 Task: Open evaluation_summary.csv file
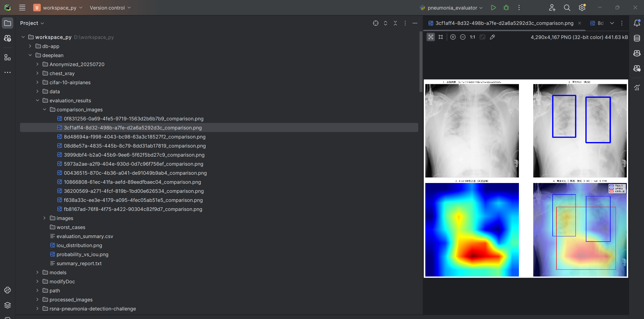coord(85,236)
